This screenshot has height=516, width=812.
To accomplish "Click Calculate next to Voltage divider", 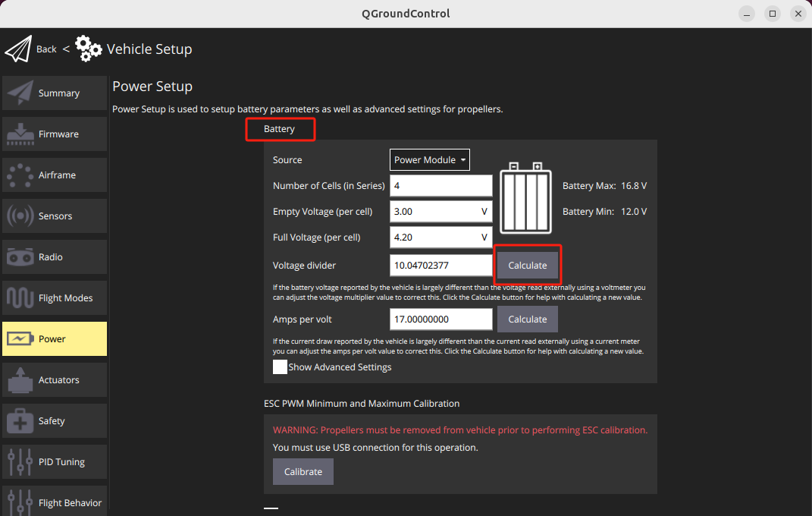I will pos(527,266).
